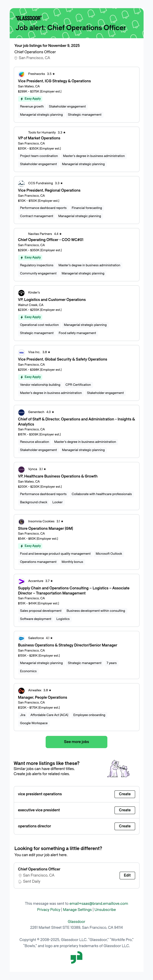Edit the Chief Operations Officer job alert

click(x=127, y=875)
